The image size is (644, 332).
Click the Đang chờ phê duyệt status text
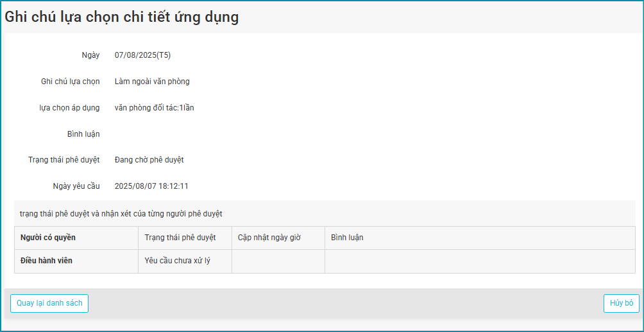(149, 160)
